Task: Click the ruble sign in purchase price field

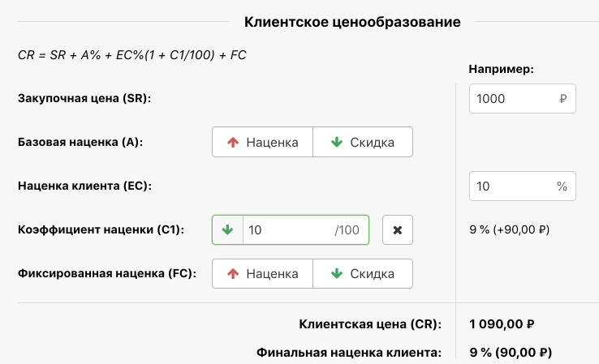Action: 562,99
